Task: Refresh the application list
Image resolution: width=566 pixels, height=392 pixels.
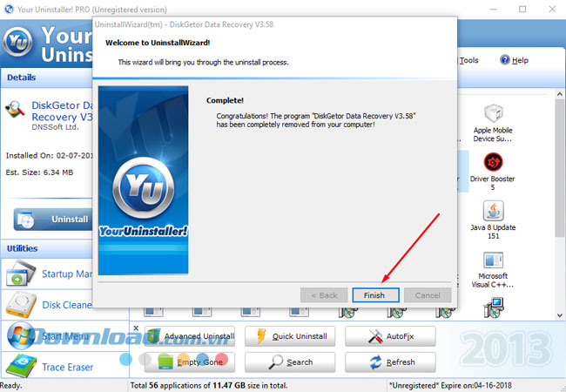Action: pos(390,362)
